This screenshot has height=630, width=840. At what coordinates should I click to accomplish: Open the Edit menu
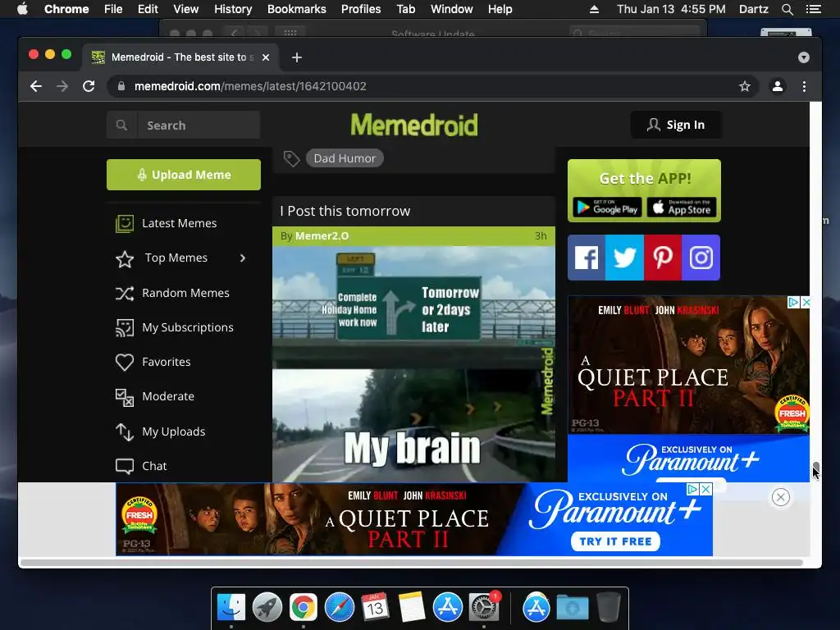point(148,9)
